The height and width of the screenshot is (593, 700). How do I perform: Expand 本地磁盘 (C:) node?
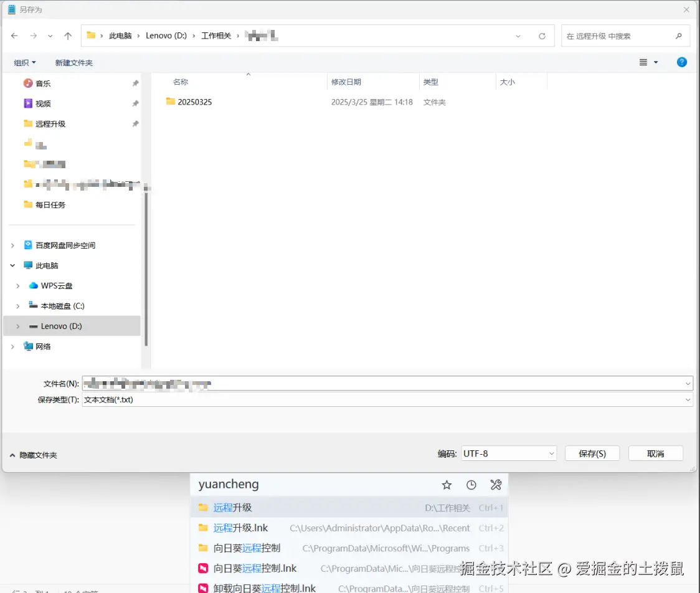tap(18, 306)
